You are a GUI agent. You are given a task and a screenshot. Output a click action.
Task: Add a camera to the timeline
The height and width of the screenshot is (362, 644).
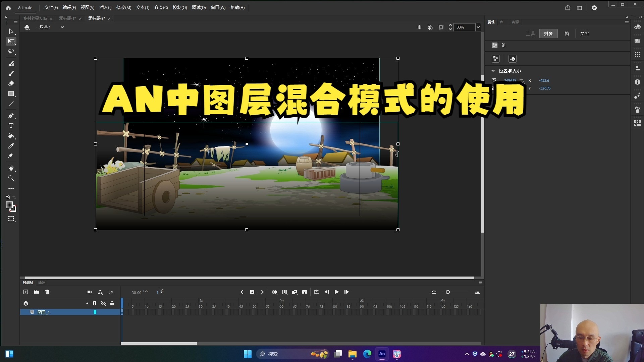pyautogui.click(x=90, y=292)
